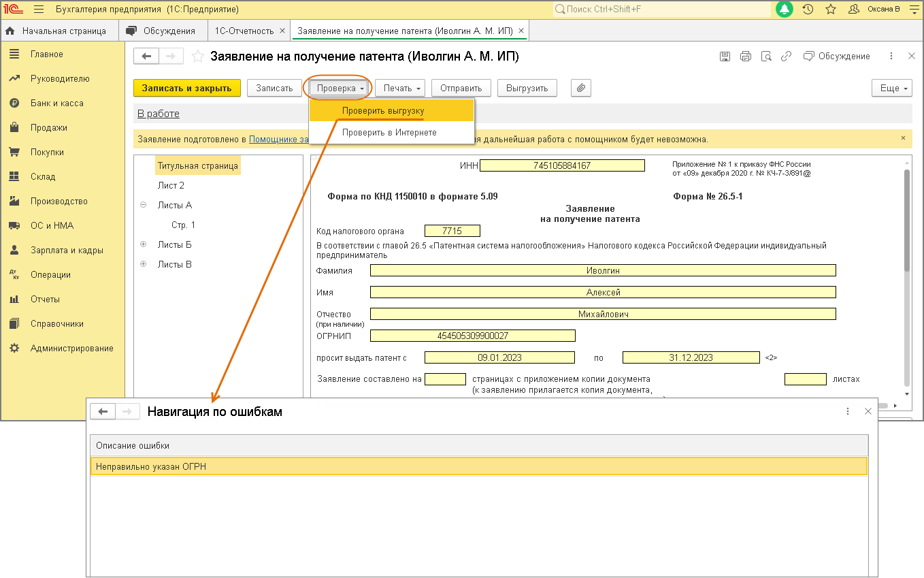Image resolution: width=924 pixels, height=578 pixels.
Task: Click the ОГРНИП input field
Action: pos(472,336)
